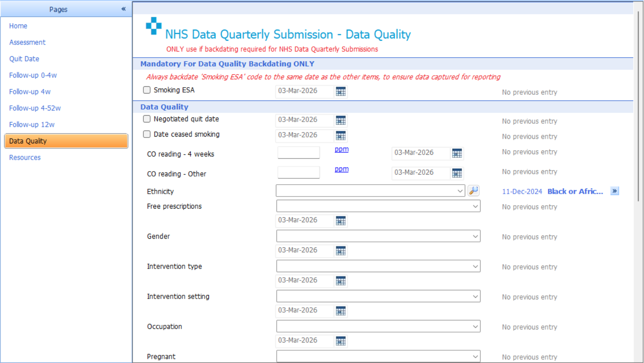Screen dimensions: 644x363
Task: Open calendar for CO reading - 4 weeks
Action: click(x=457, y=153)
